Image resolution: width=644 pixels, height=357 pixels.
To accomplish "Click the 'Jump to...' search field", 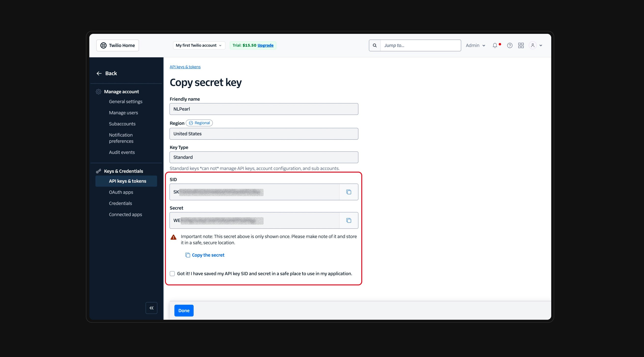I will (420, 45).
